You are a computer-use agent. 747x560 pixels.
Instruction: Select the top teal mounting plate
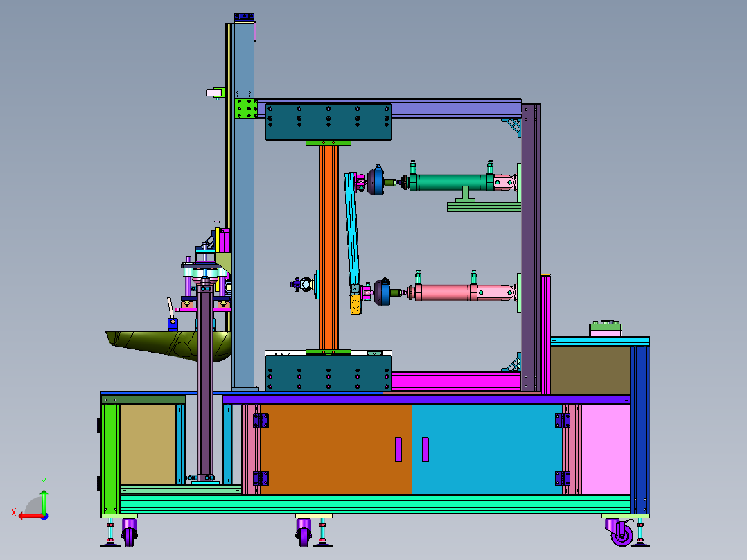point(328,122)
